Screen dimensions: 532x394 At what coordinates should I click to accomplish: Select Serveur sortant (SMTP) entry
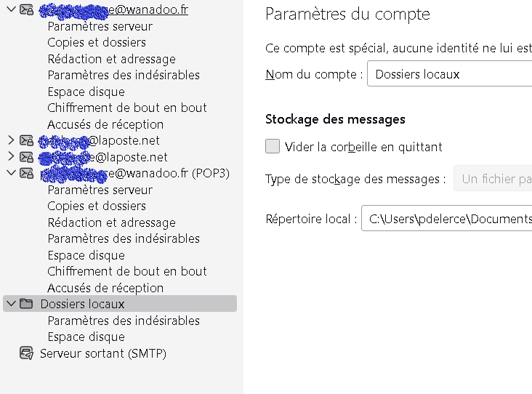tap(103, 354)
